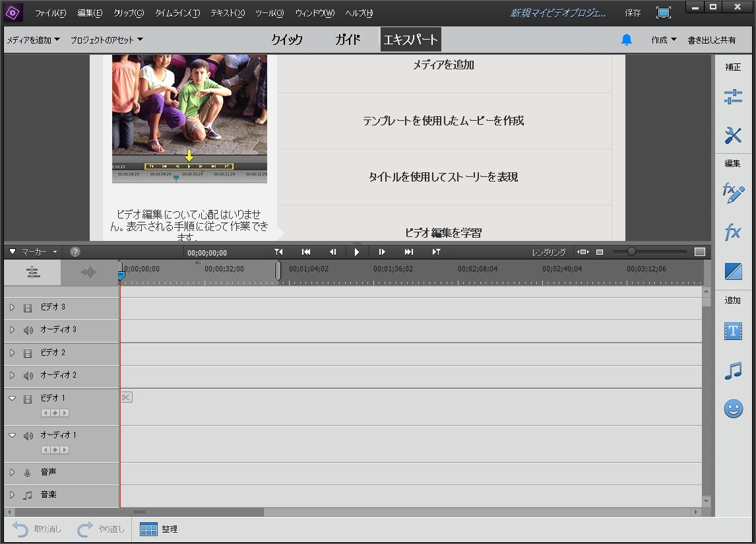
Task: Toggle the オーディオ 1 keyframe button
Action: [x=55, y=450]
